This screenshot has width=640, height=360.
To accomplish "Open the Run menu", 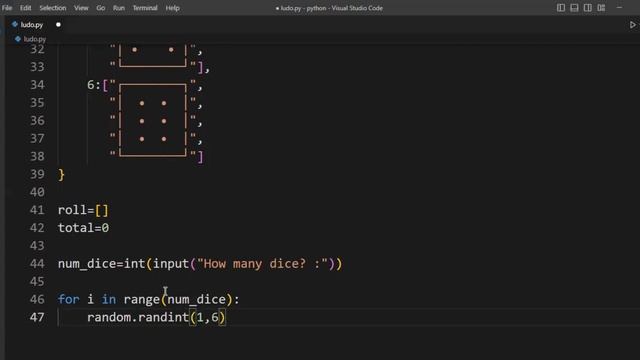I will tap(119, 8).
